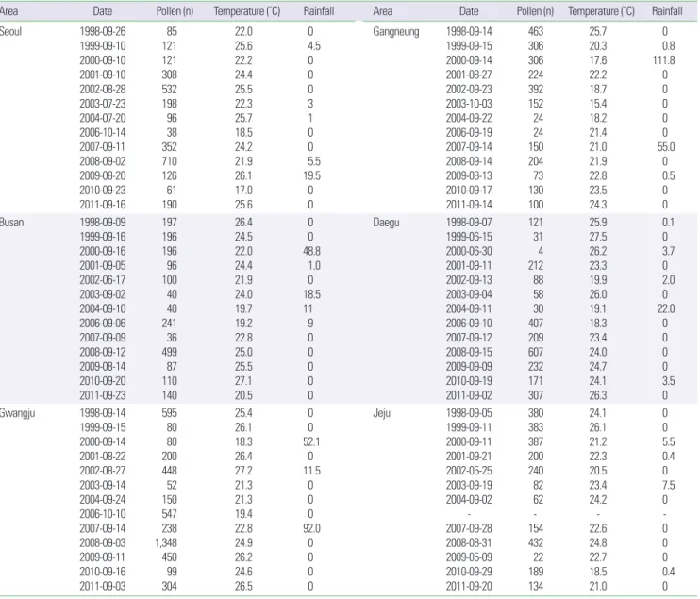
Task: Click pollen count 710 for Seoul
Action: point(169,161)
